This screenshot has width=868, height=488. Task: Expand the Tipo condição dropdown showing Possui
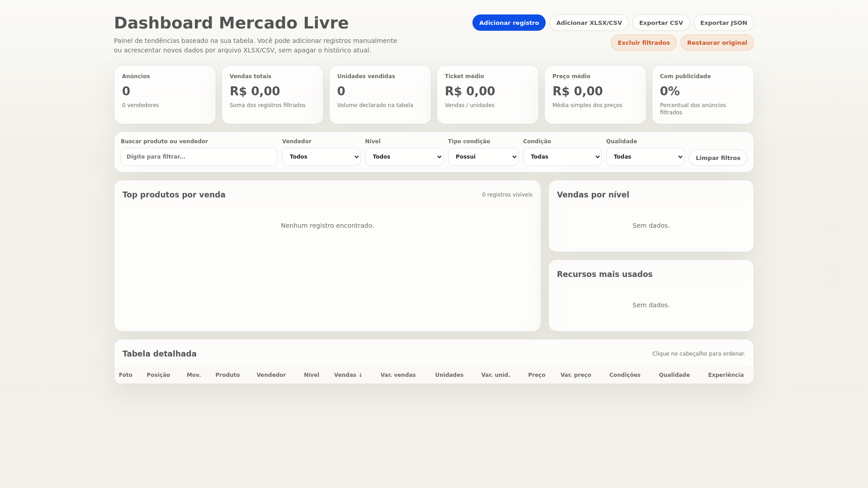tap(483, 157)
